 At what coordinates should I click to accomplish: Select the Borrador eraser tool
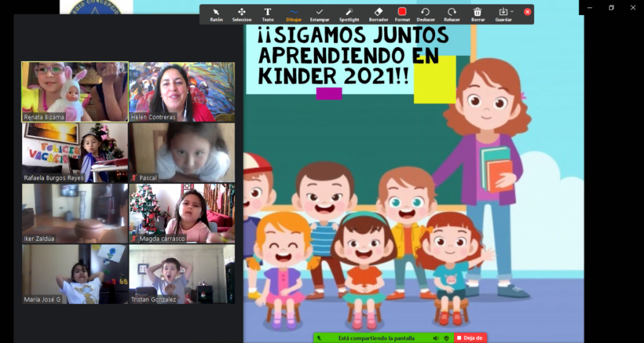[378, 14]
